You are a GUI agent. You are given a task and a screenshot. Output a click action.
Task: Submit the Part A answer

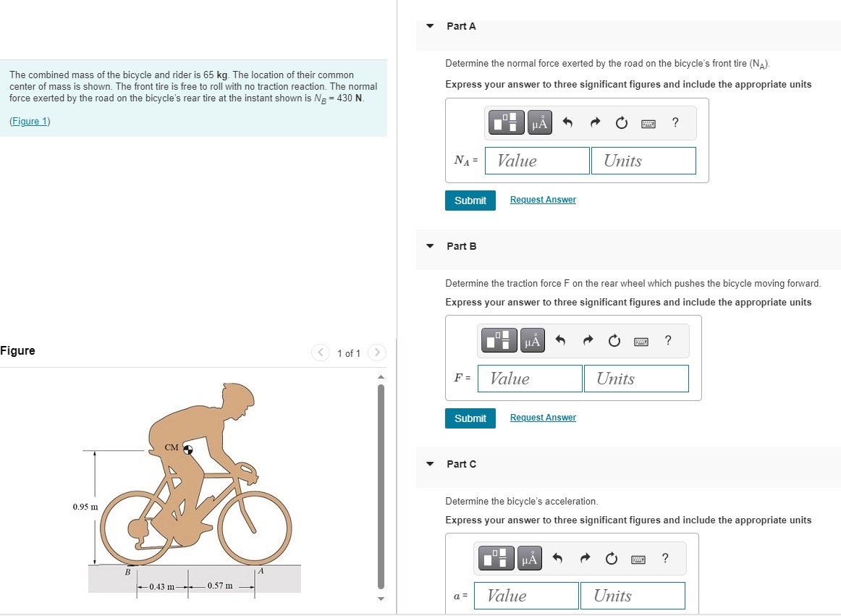coord(470,201)
